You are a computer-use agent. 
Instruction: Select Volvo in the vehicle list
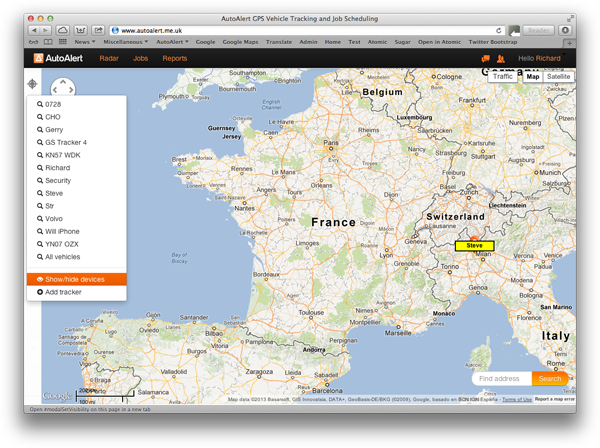(77, 218)
